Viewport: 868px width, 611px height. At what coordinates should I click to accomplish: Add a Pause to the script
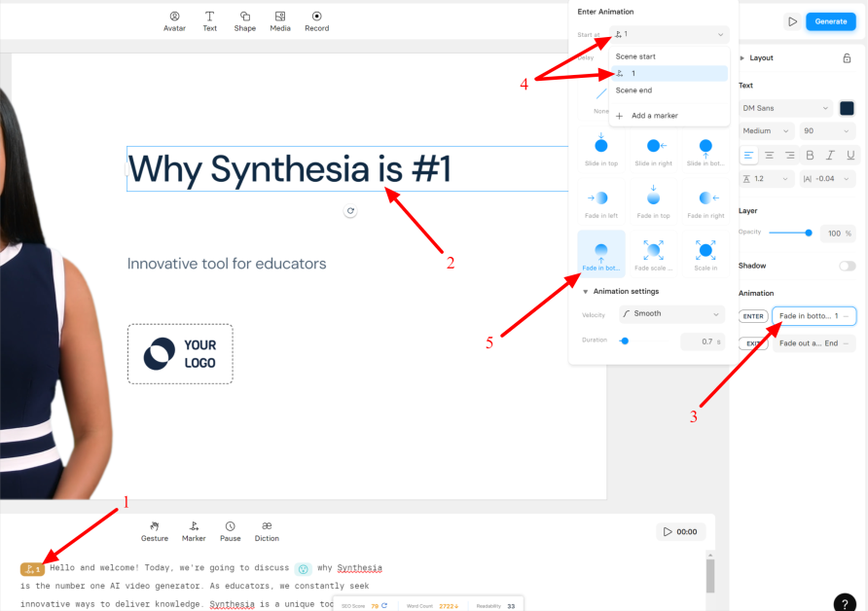click(230, 530)
